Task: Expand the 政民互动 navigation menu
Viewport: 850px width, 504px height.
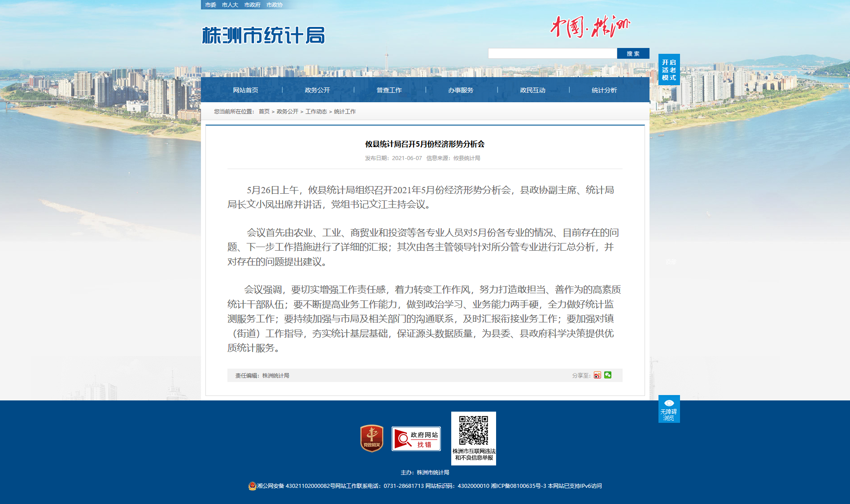Action: pos(532,90)
